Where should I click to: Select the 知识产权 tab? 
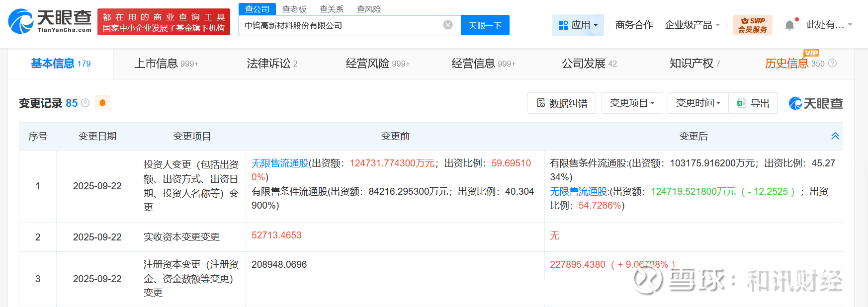[x=695, y=64]
